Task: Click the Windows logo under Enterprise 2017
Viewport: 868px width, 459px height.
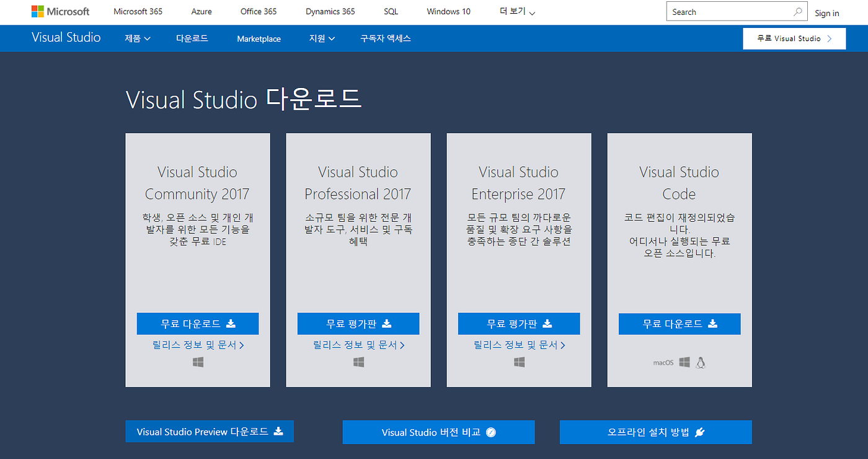Action: [519, 362]
